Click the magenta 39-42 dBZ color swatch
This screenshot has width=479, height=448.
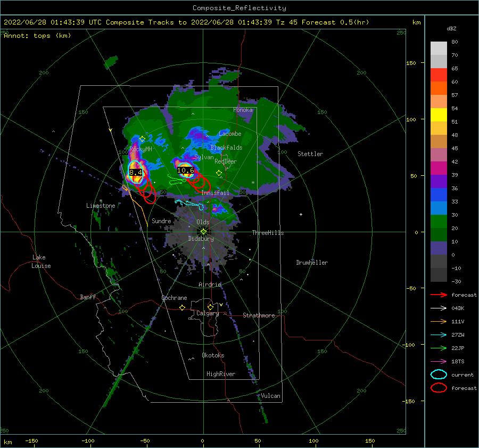[439, 168]
